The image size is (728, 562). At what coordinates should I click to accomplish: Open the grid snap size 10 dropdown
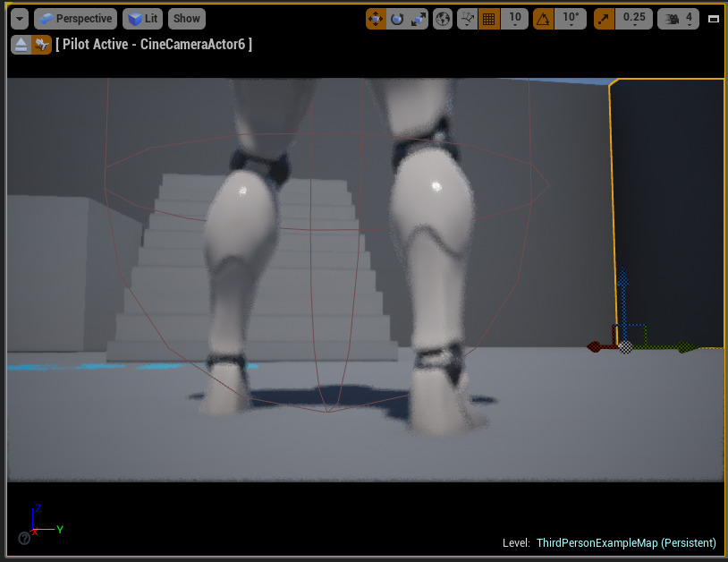coord(514,19)
